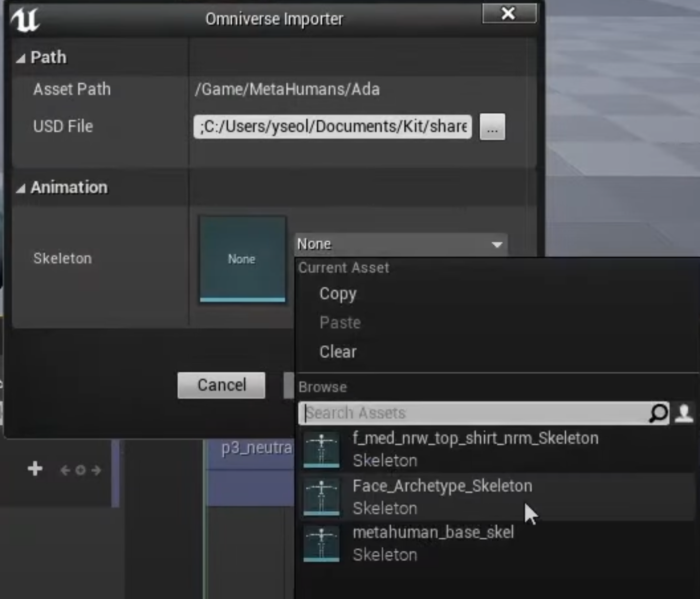Open the Skeleton None dropdown

pos(401,244)
